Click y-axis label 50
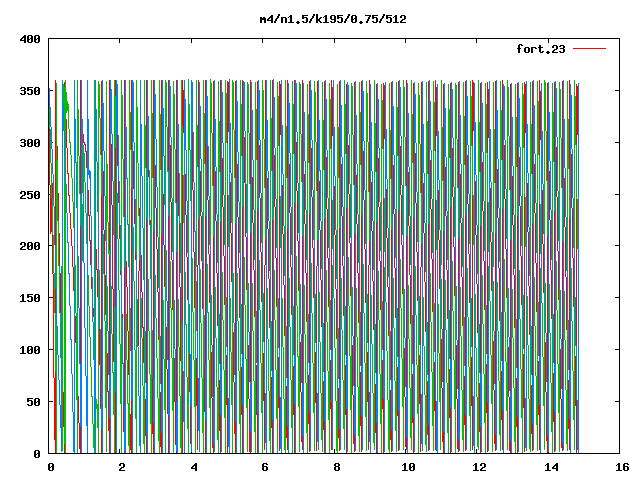The image size is (640, 480). coord(33,402)
